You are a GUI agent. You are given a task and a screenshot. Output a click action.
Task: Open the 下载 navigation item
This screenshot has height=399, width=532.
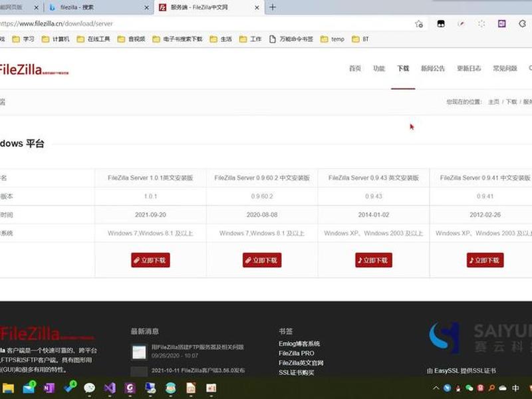(x=403, y=68)
